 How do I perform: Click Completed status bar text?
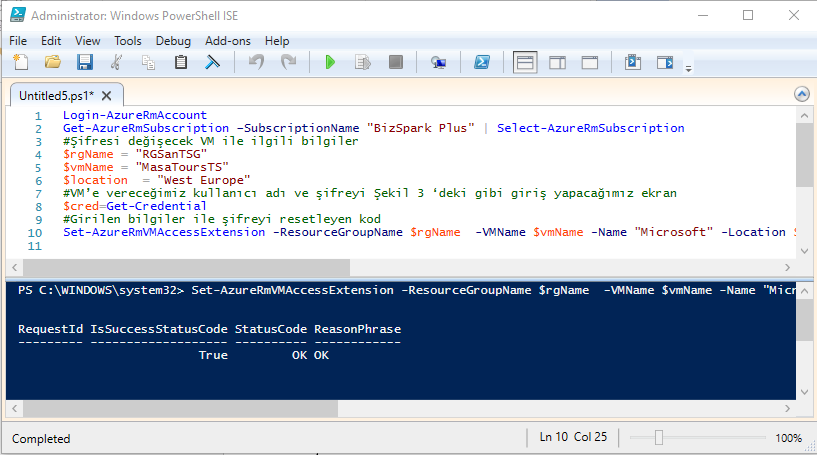(41, 439)
